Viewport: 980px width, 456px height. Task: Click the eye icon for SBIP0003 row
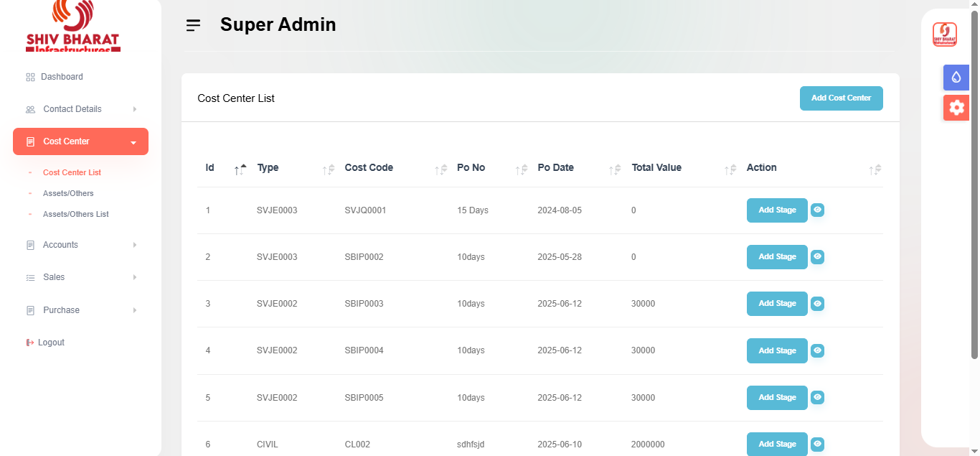tap(817, 304)
